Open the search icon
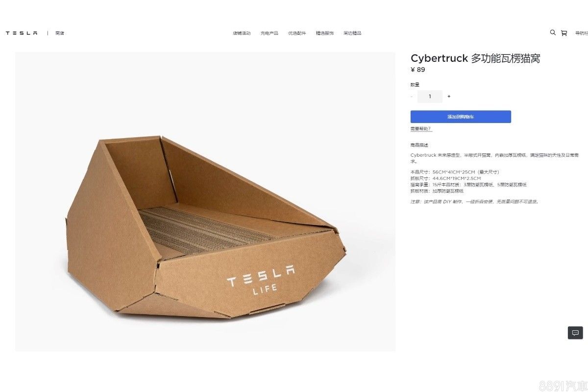 point(553,33)
